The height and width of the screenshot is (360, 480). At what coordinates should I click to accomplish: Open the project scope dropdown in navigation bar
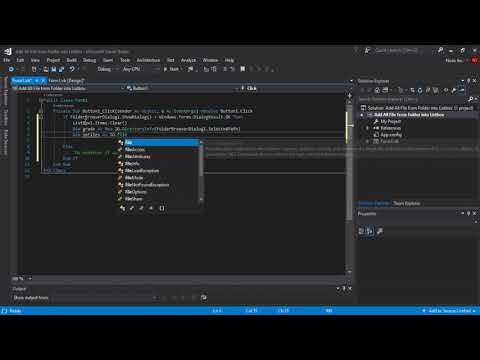pos(68,88)
